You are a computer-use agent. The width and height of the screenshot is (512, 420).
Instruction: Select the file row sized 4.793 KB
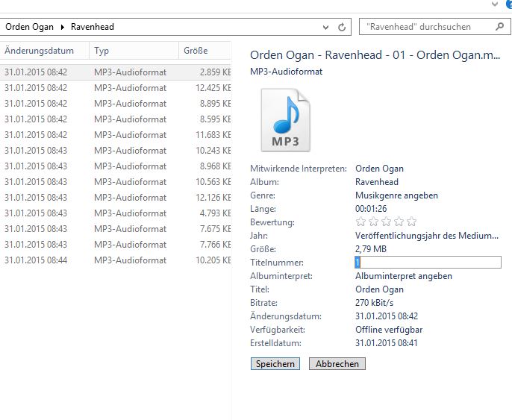[x=115, y=213]
